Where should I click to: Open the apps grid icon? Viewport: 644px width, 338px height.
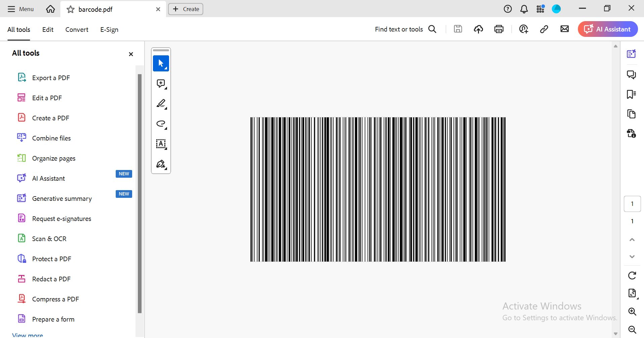coord(540,9)
